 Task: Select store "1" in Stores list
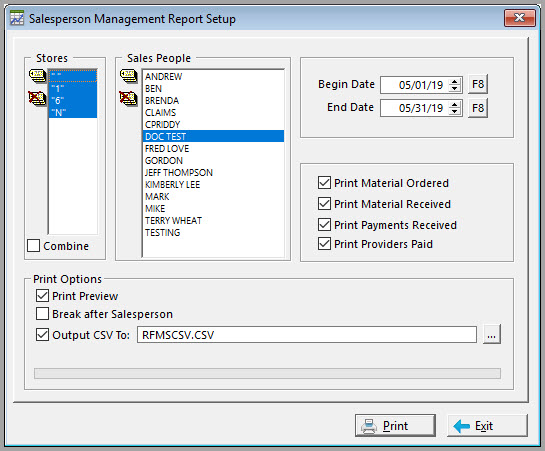tap(73, 88)
